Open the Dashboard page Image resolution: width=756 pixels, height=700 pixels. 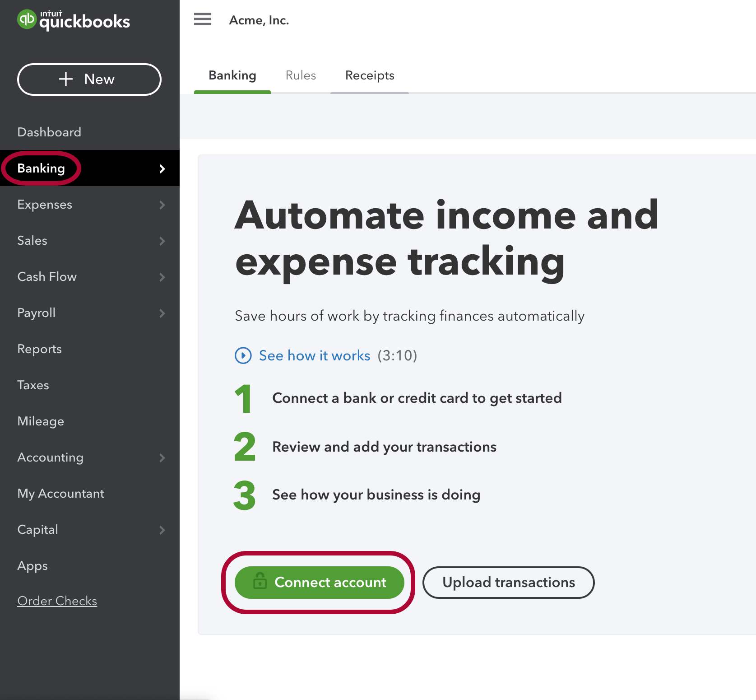49,132
